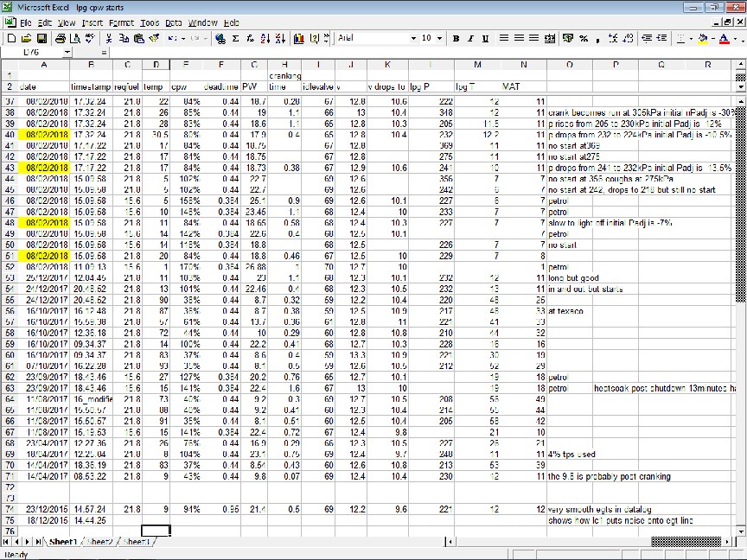Increase the cell indent

pyautogui.click(x=661, y=39)
